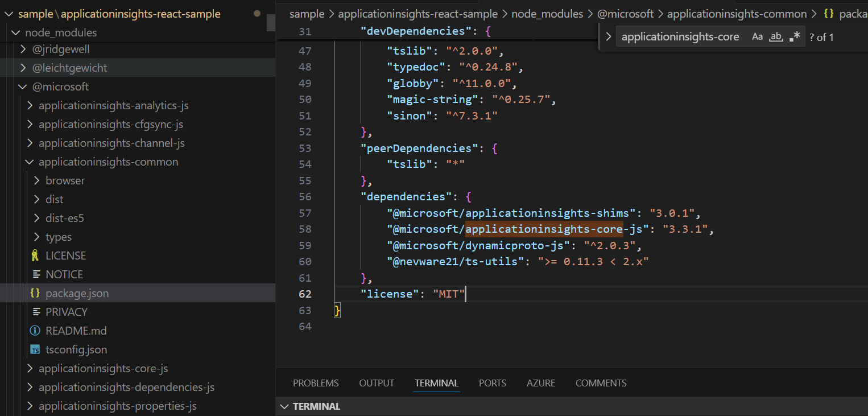Click the unsaved changes dot in explorer header
Screen dimensions: 868x416
[257, 13]
